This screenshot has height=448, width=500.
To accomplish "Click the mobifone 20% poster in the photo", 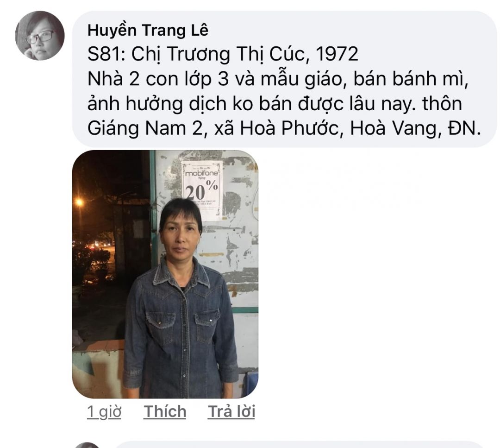I will (202, 190).
